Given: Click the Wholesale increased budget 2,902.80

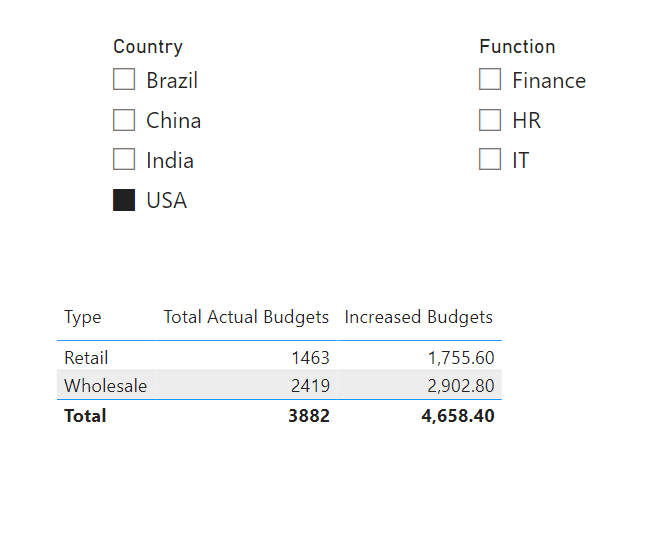Looking at the screenshot, I should [461, 386].
